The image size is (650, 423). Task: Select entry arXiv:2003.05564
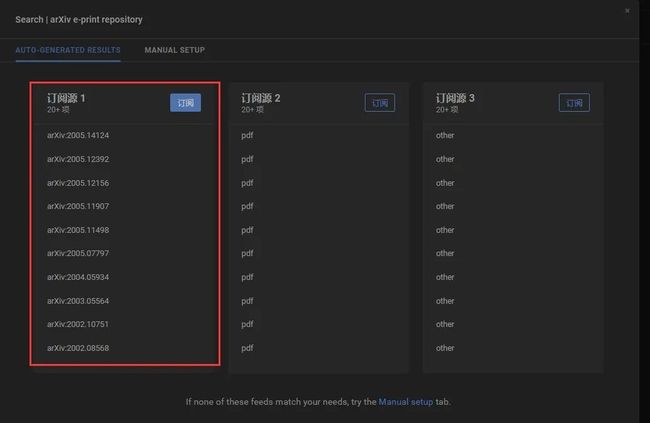pos(78,301)
